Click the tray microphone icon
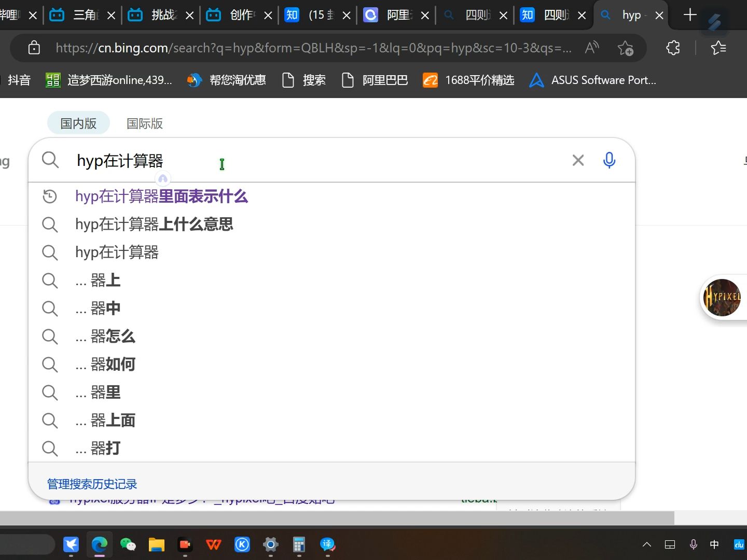Image resolution: width=747 pixels, height=560 pixels. pyautogui.click(x=693, y=544)
